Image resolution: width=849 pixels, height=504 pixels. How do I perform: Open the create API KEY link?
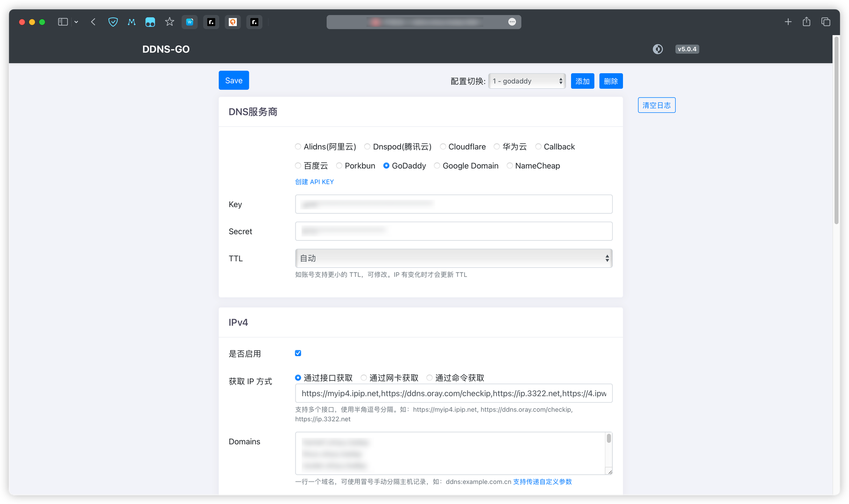point(314,182)
